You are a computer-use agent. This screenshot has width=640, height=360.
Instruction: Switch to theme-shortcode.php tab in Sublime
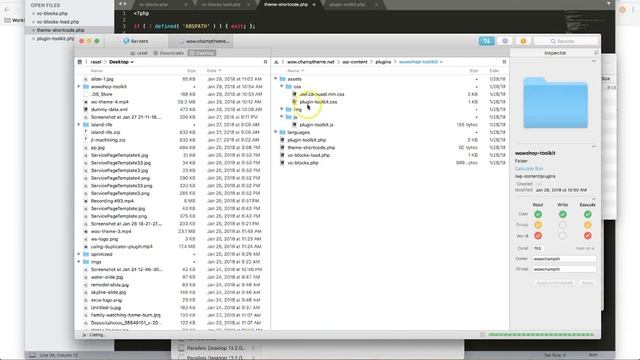coord(286,4)
